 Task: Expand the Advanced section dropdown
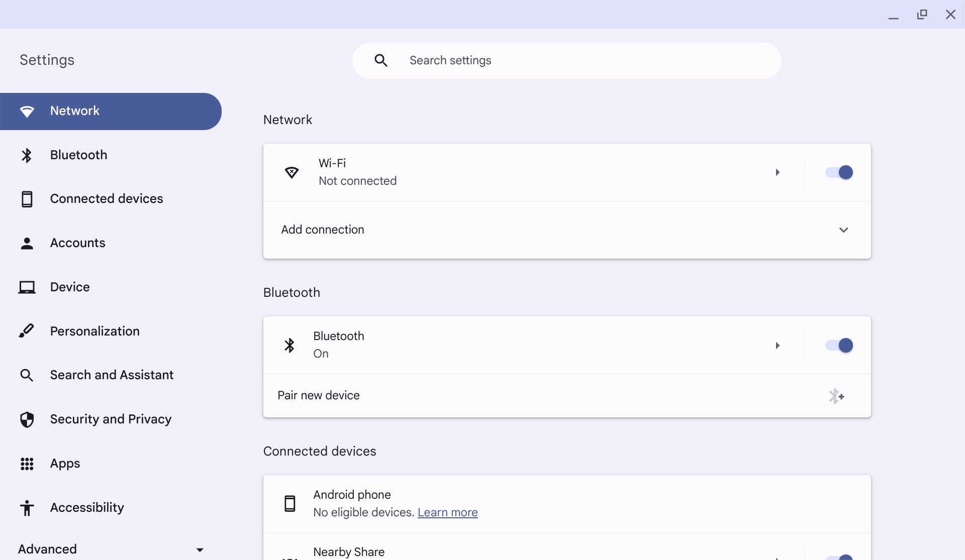coord(200,548)
